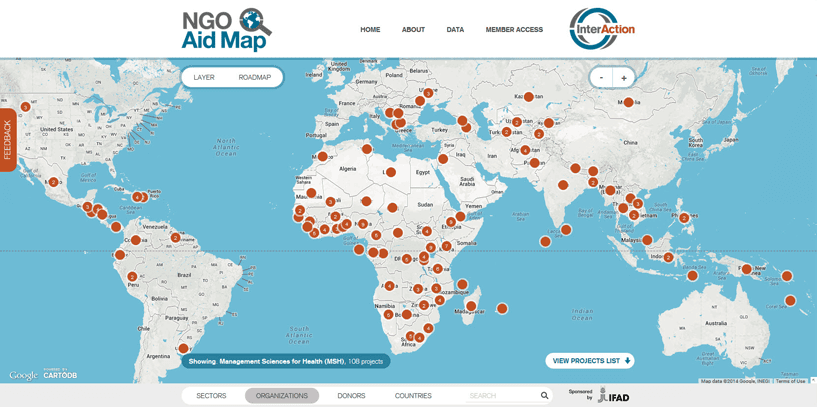This screenshot has height=407, width=817.
Task: Click the NGO Aid Map logo
Action: (227, 30)
